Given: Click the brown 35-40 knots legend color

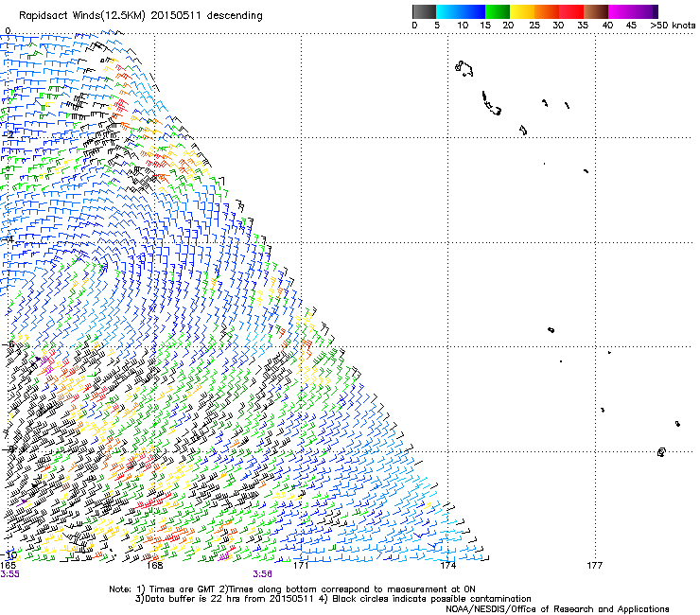Looking at the screenshot, I should pyautogui.click(x=596, y=11).
